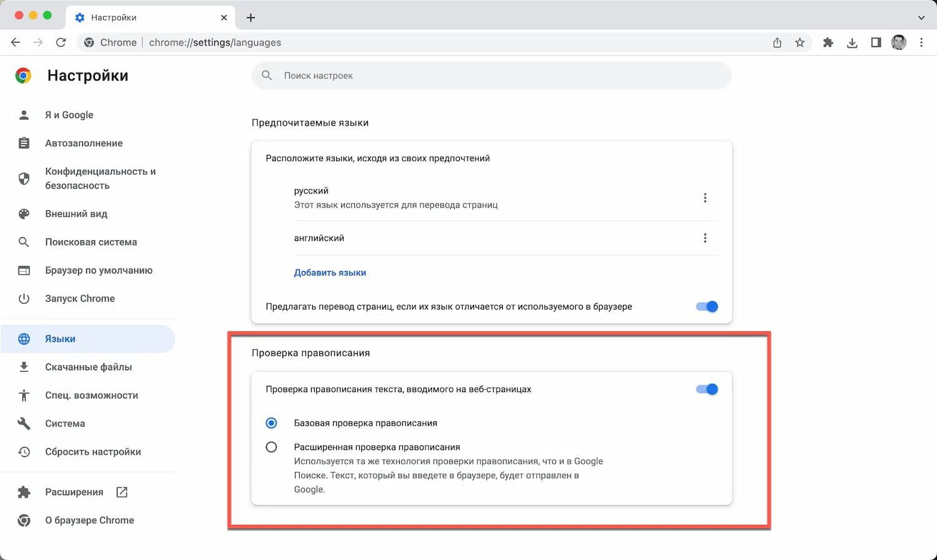Click the profile avatar icon
Viewport: 937px width, 560px height.
(x=899, y=42)
